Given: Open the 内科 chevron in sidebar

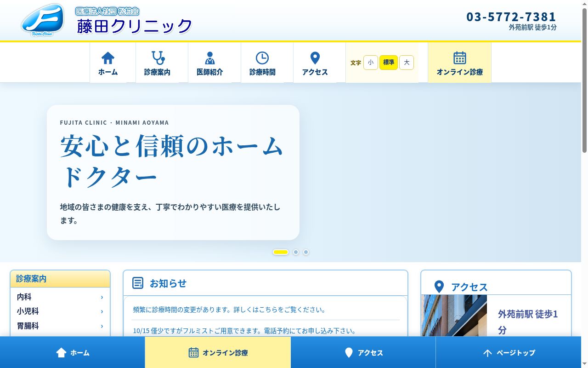Looking at the screenshot, I should (x=102, y=297).
